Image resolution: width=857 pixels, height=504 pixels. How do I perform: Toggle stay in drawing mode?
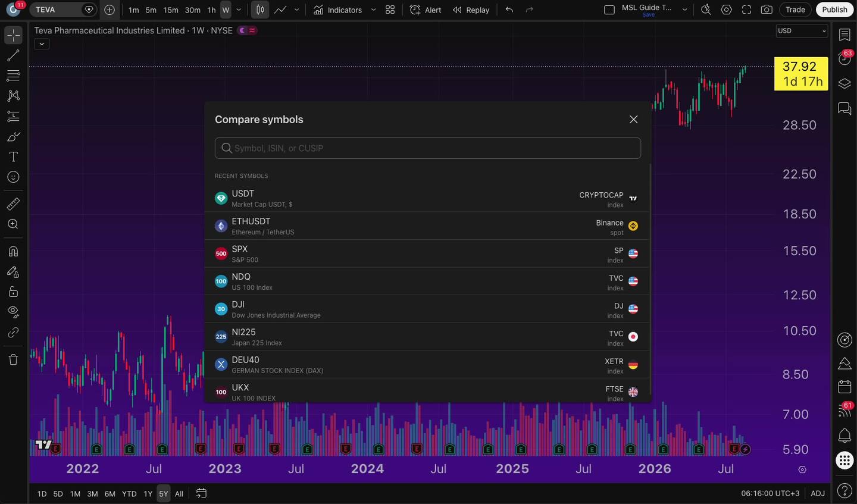point(13,272)
